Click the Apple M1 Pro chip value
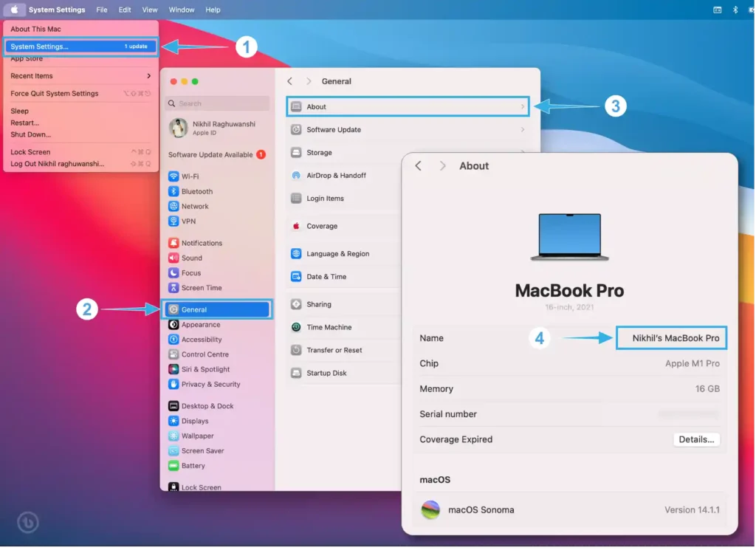The width and height of the screenshot is (756, 553). 693,363
